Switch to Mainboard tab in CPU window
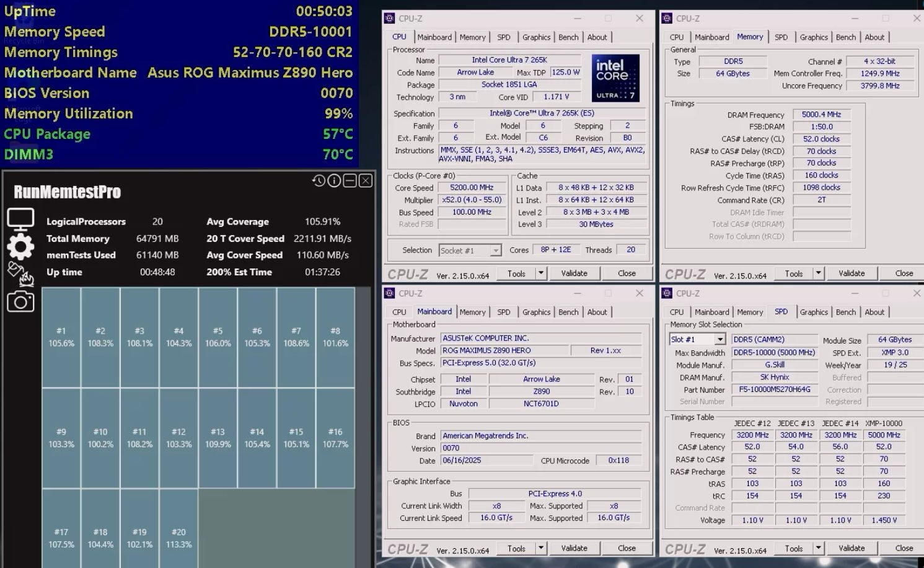Screen dimensions: 924x568 point(434,37)
